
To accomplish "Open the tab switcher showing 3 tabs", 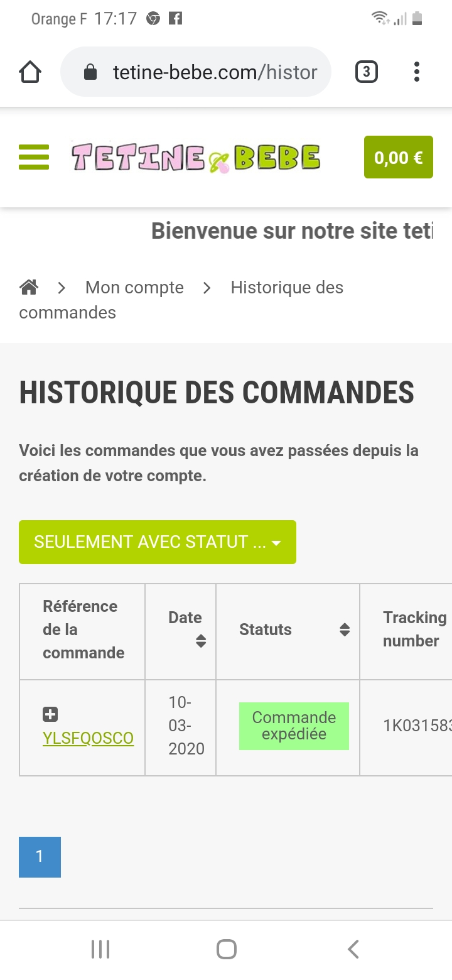I will pos(367,72).
